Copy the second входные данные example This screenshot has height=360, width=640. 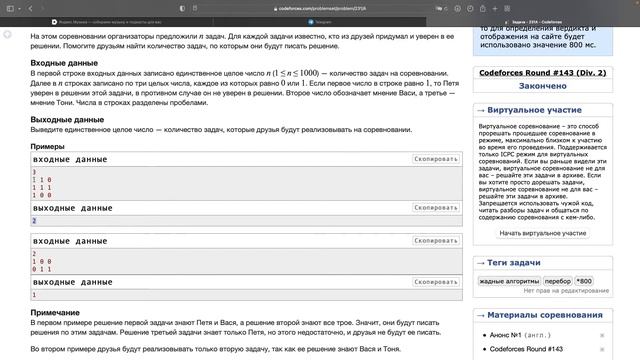436,241
